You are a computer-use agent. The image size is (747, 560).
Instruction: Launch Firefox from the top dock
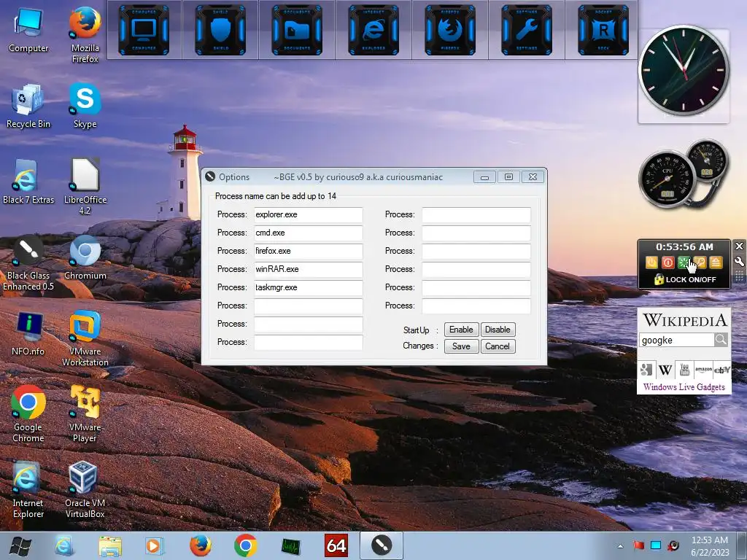[x=449, y=30]
